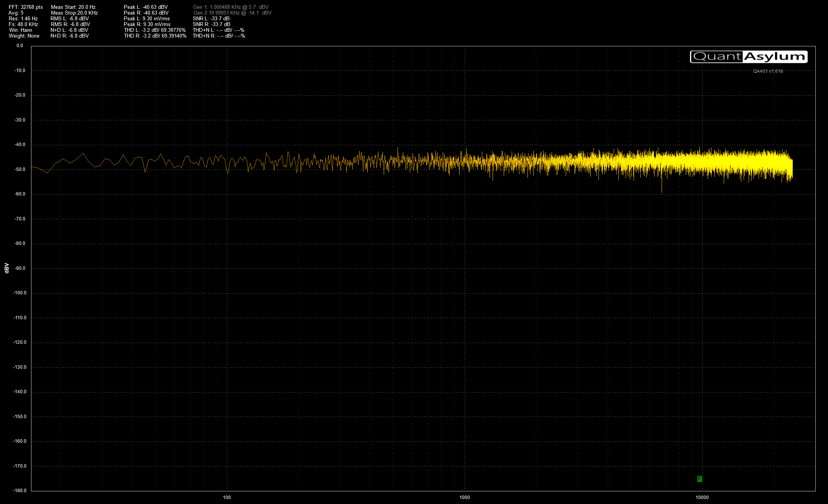Viewport: 828px width, 504px height.
Task: Click the '-50.0' Y-axis label
Action: 20,169
